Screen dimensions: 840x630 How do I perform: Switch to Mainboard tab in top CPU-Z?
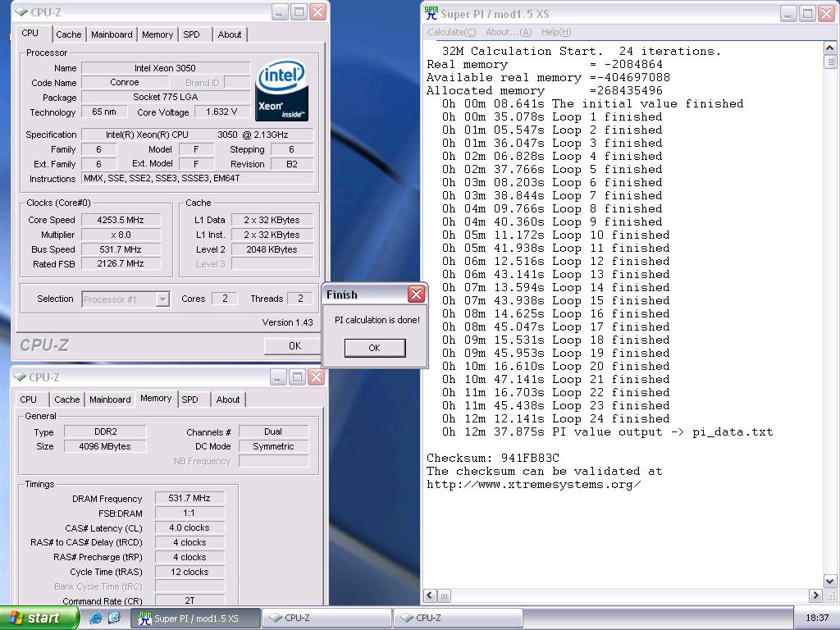click(112, 34)
